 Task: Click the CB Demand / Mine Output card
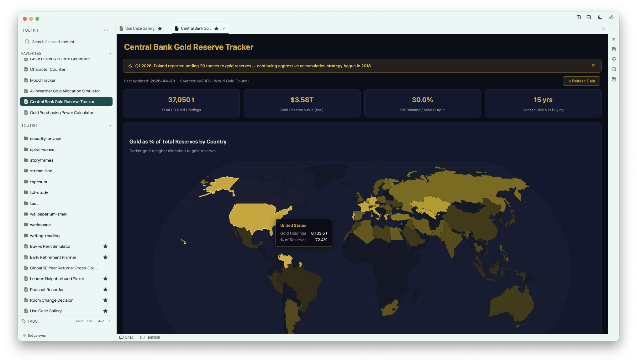[423, 103]
